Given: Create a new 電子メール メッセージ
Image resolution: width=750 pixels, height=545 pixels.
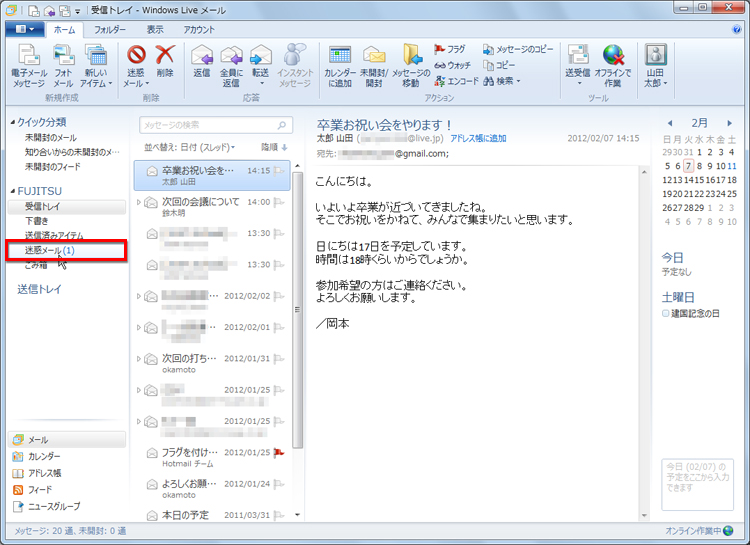Looking at the screenshot, I should tap(29, 66).
